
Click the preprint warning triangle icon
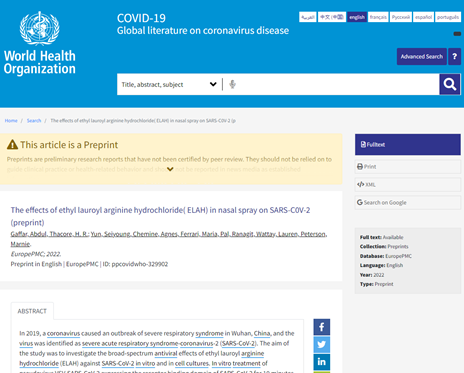pos(12,145)
